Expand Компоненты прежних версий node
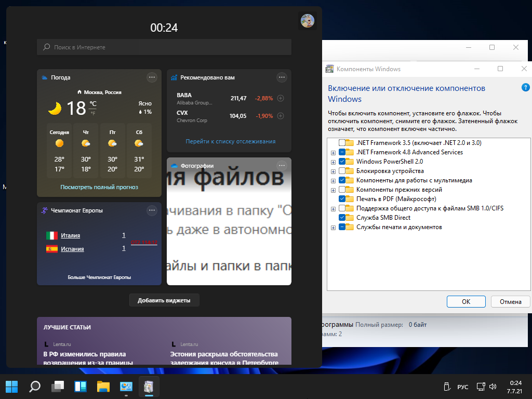Image resolution: width=532 pixels, height=399 pixels. click(x=333, y=190)
